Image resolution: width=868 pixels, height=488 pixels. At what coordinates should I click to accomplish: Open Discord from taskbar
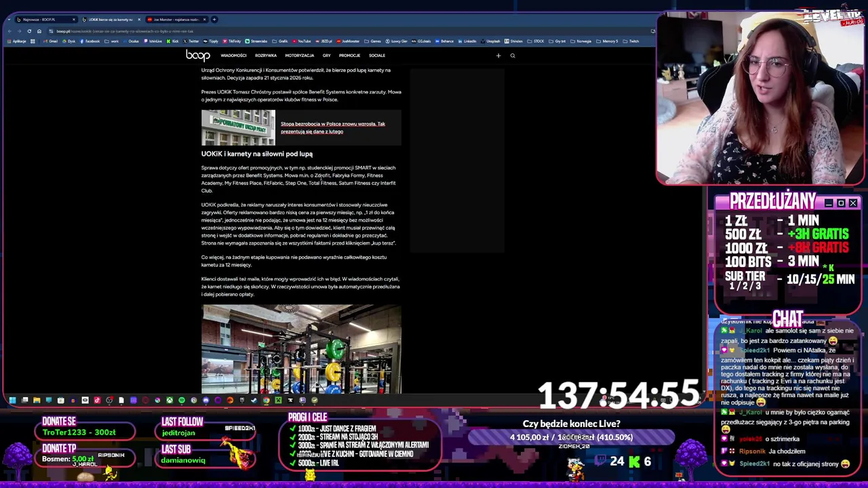[x=205, y=401]
